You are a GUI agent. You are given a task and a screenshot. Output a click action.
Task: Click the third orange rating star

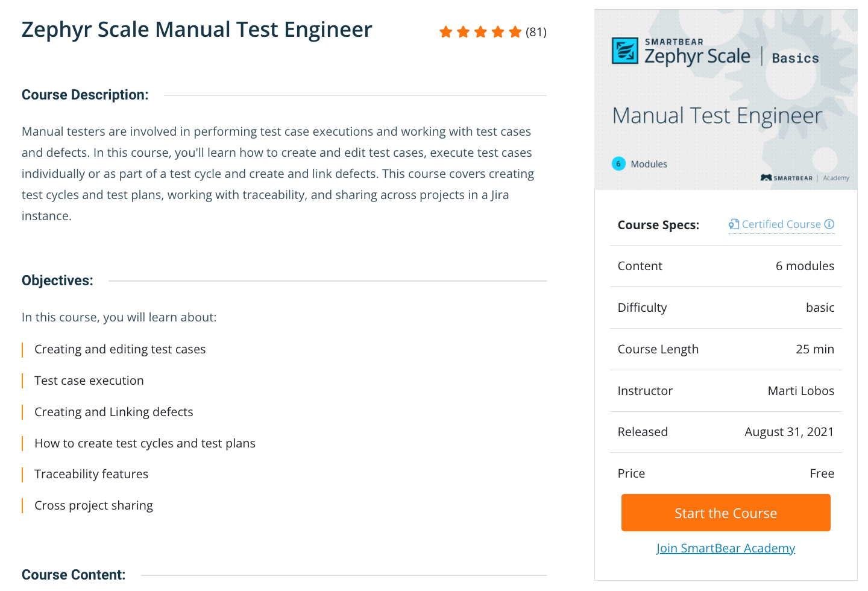pyautogui.click(x=480, y=32)
